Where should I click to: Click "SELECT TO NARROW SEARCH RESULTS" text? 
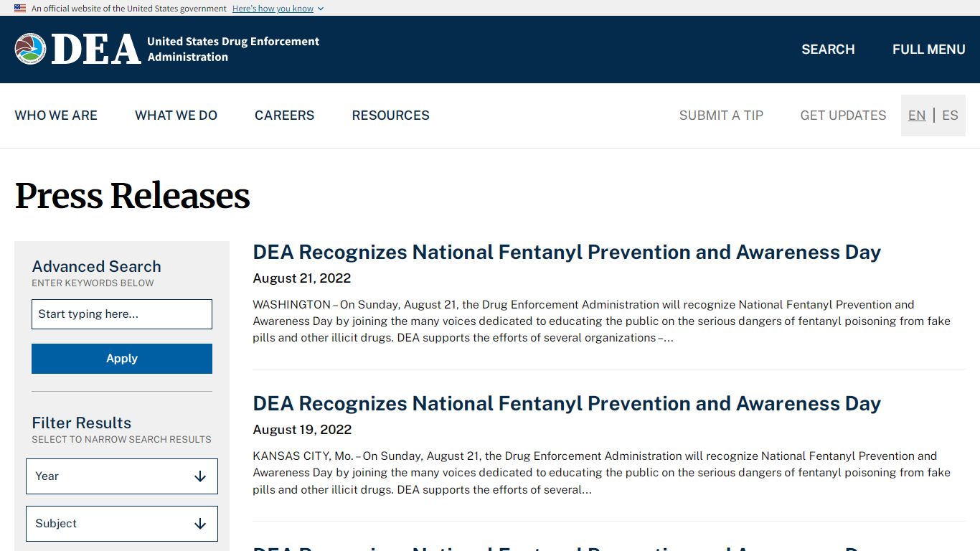[x=121, y=439]
